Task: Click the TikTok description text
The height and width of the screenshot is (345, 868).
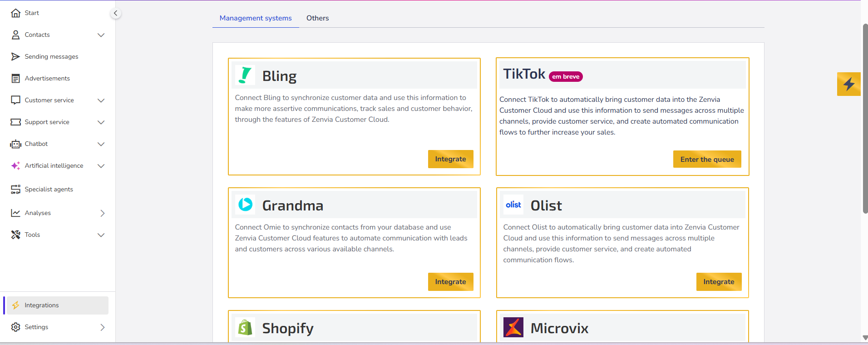Action: (621, 116)
